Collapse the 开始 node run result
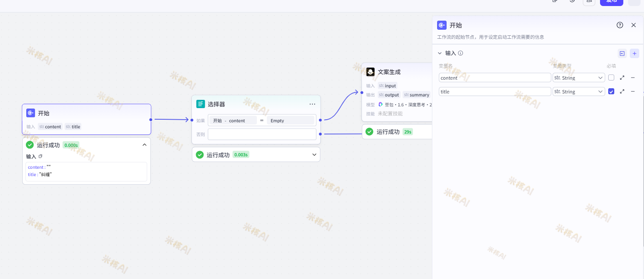This screenshot has height=279, width=644. [144, 145]
